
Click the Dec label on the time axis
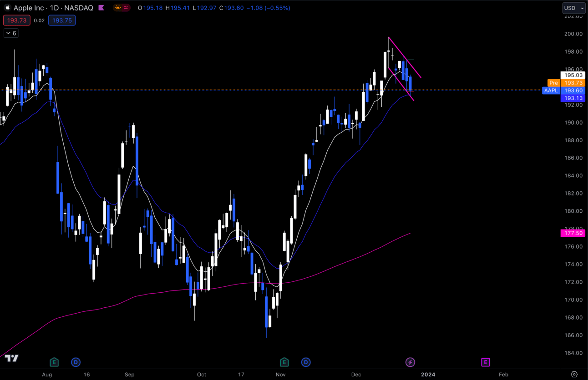click(356, 375)
